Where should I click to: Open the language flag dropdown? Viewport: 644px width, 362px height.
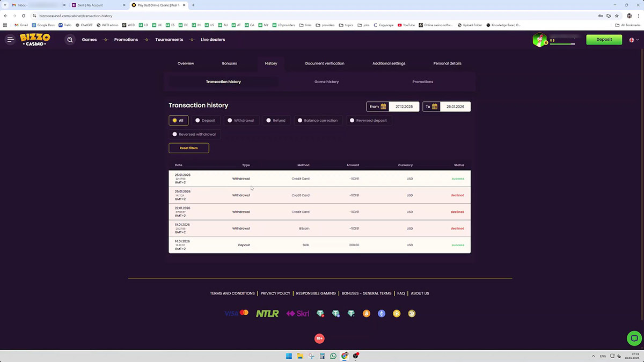(x=632, y=40)
